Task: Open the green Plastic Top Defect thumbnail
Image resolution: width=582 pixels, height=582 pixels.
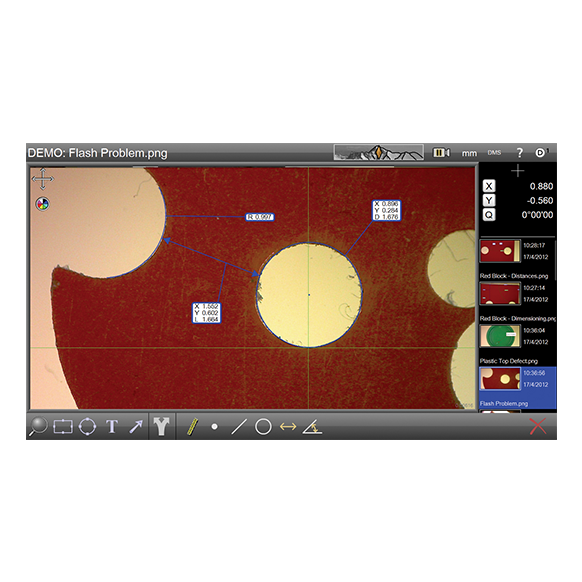Action: coord(500,336)
